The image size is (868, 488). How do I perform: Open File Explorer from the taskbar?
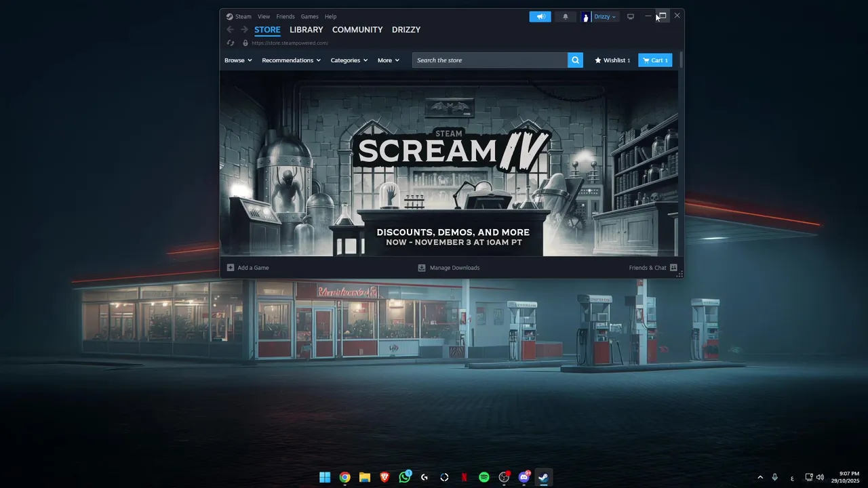click(364, 477)
